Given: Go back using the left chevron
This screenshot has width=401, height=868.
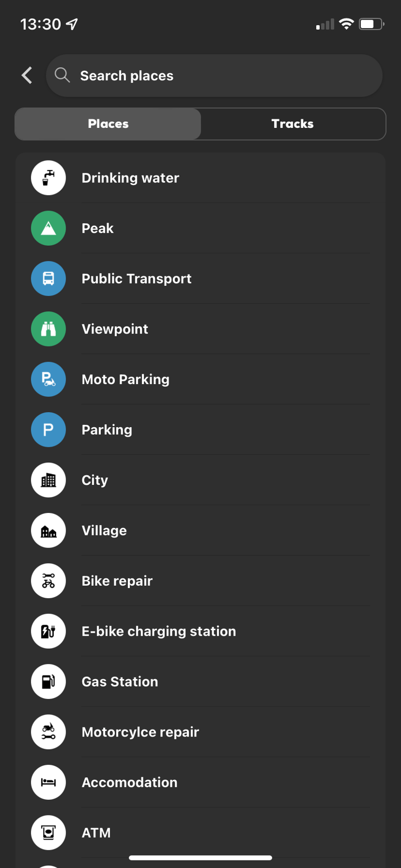Looking at the screenshot, I should [27, 76].
